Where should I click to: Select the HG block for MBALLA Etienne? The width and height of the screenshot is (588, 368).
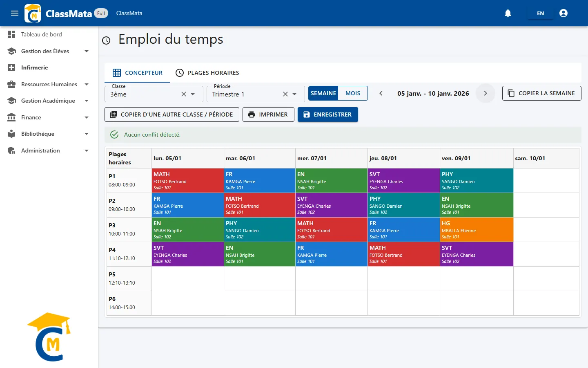(477, 229)
